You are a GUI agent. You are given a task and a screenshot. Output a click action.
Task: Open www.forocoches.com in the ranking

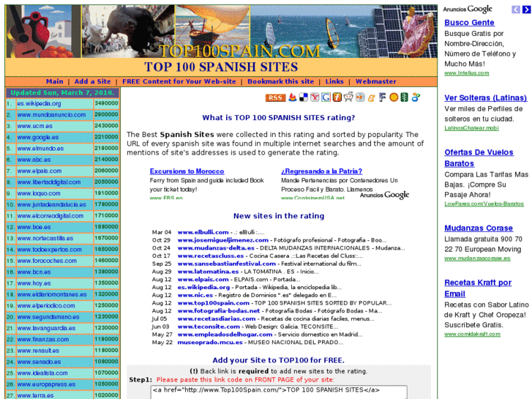(x=47, y=261)
